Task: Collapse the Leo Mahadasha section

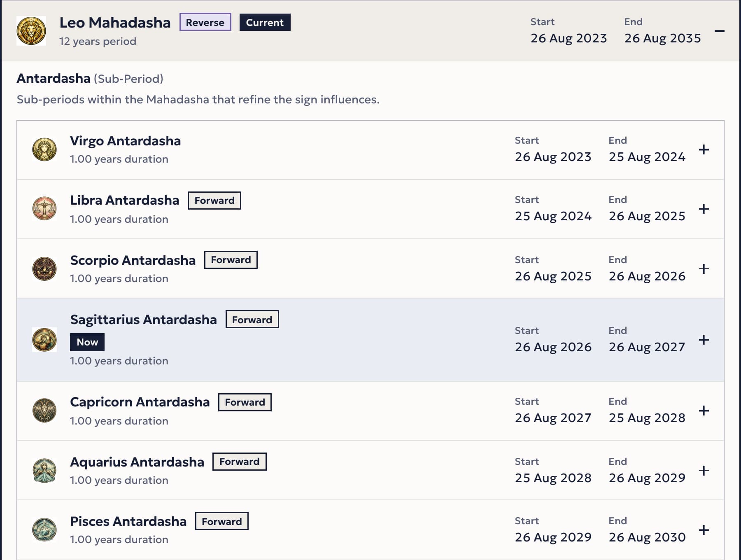Action: pyautogui.click(x=720, y=31)
